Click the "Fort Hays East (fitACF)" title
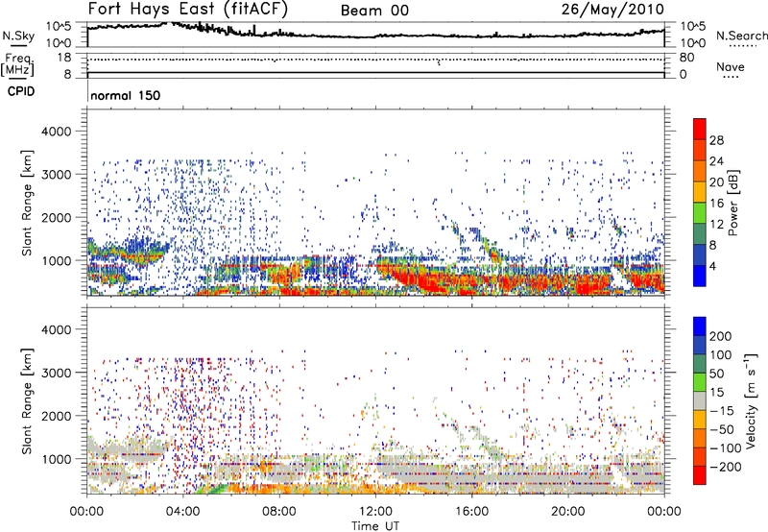768x532 pixels. pyautogui.click(x=188, y=10)
